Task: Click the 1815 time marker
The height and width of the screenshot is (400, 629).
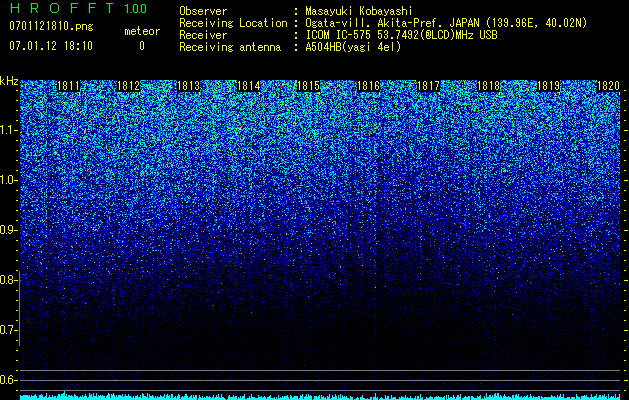Action: pos(308,86)
